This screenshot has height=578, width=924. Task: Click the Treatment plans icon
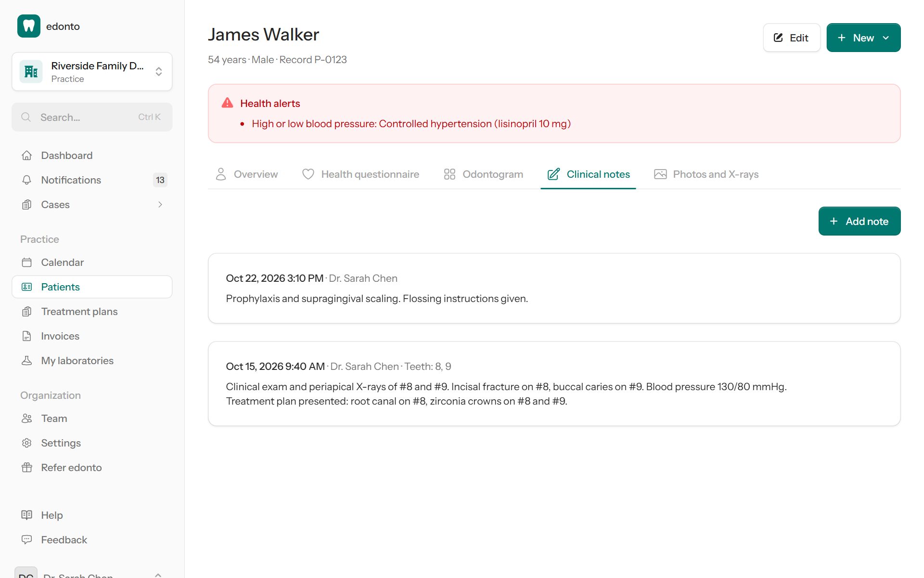pos(27,312)
